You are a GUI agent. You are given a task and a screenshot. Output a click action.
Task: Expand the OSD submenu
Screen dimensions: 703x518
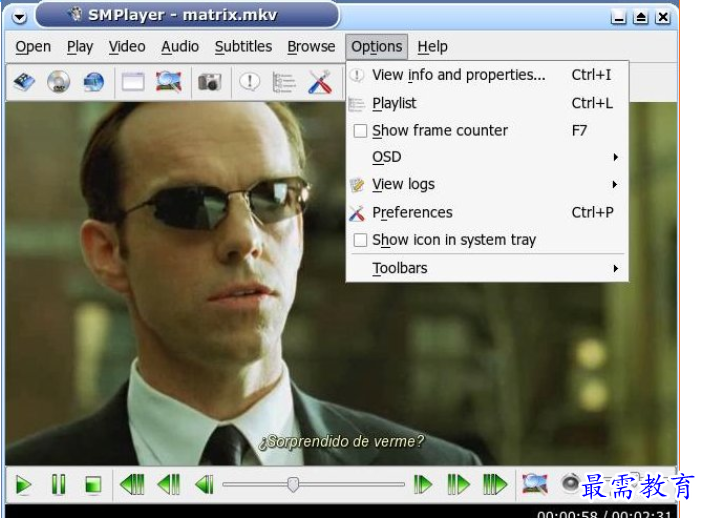[x=487, y=157]
